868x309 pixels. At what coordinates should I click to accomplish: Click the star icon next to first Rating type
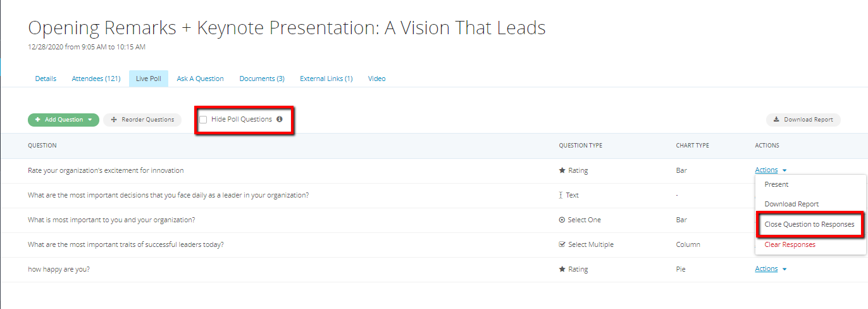pyautogui.click(x=562, y=170)
